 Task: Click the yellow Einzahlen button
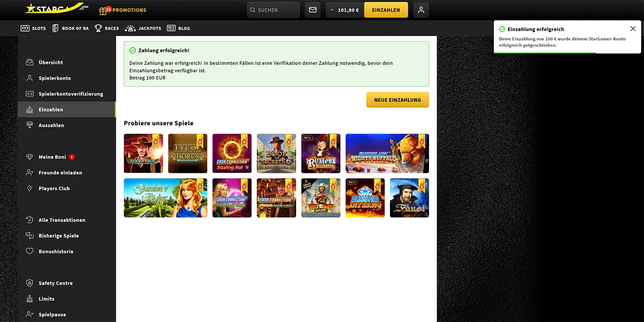tap(386, 10)
